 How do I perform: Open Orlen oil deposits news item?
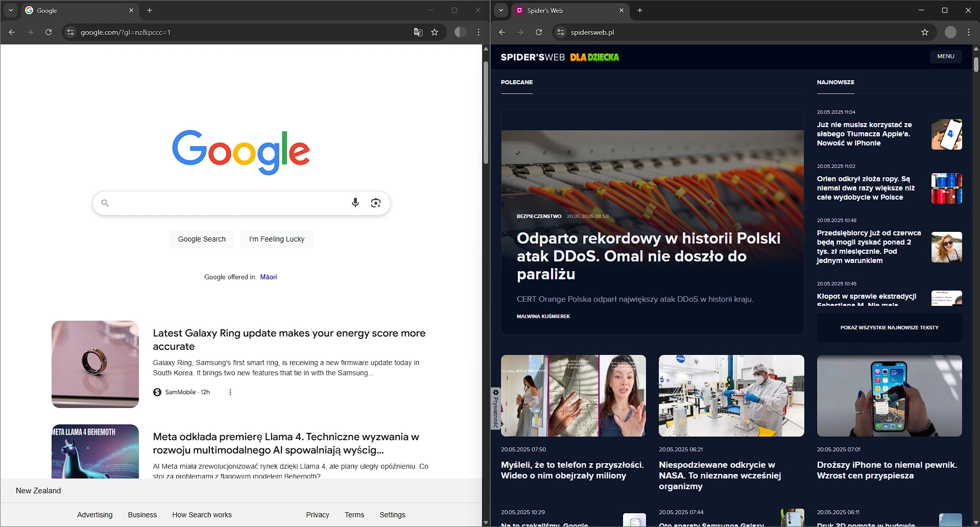coord(866,188)
